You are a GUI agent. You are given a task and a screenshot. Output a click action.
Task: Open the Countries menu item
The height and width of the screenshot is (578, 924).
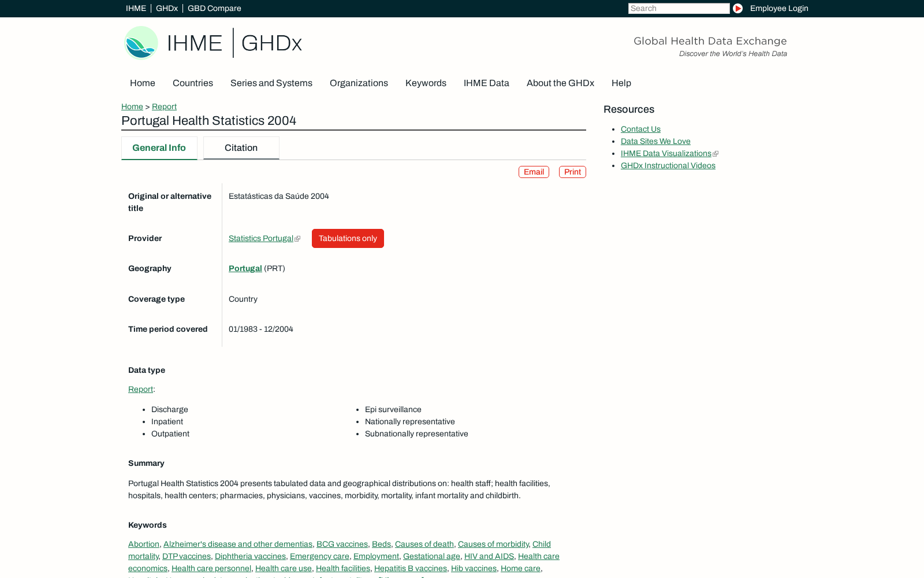193,83
